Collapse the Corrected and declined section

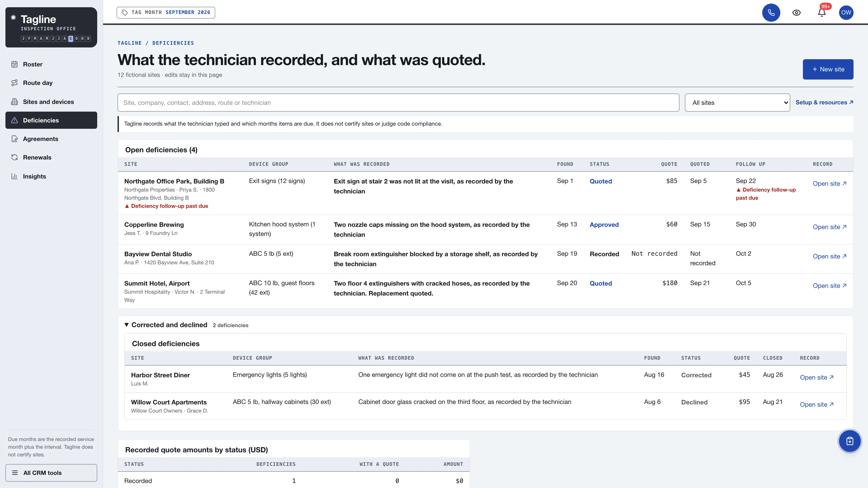(126, 325)
